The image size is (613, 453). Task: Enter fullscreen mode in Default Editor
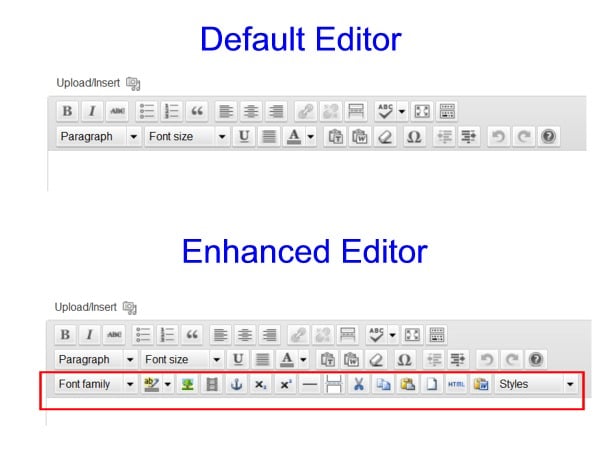(422, 111)
